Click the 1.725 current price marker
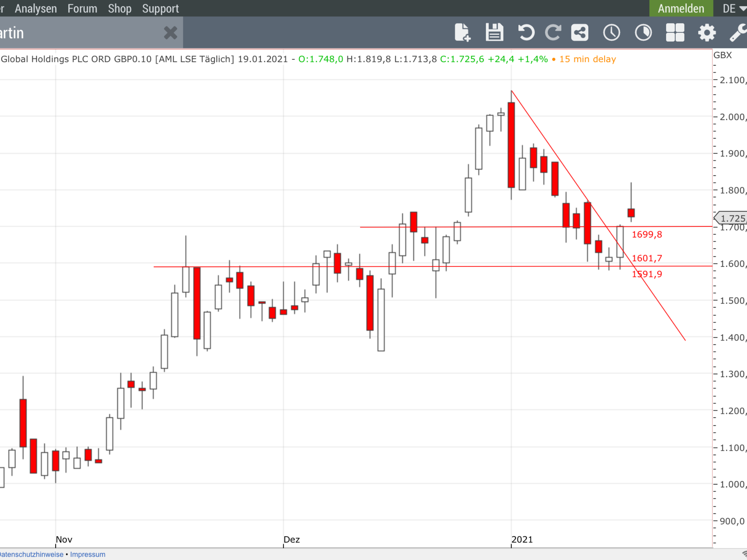This screenshot has width=747, height=560. pyautogui.click(x=732, y=218)
